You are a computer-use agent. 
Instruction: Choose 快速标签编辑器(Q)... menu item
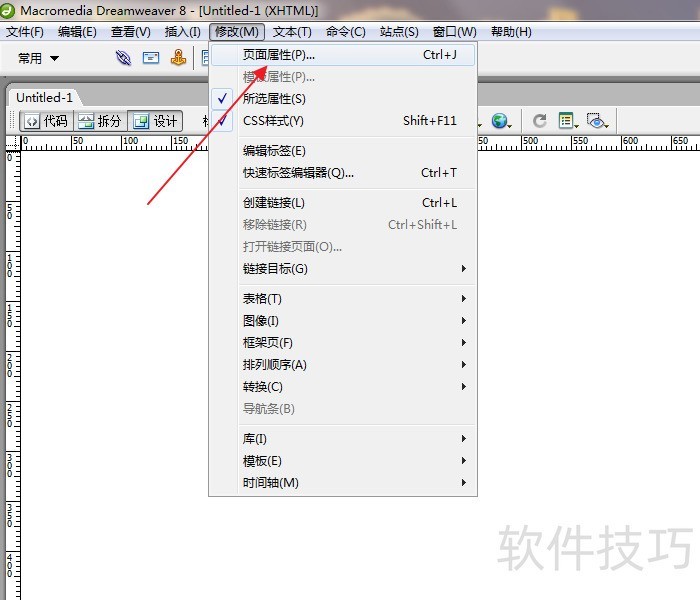coord(343,173)
